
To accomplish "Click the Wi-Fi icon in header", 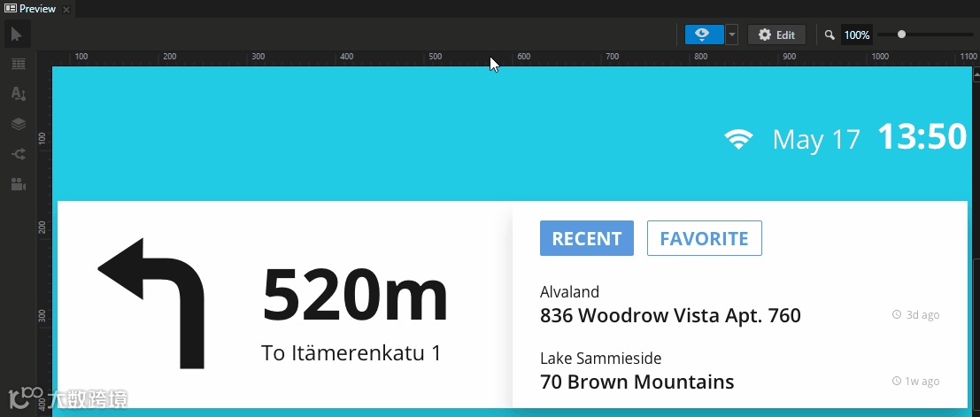I will pos(738,138).
